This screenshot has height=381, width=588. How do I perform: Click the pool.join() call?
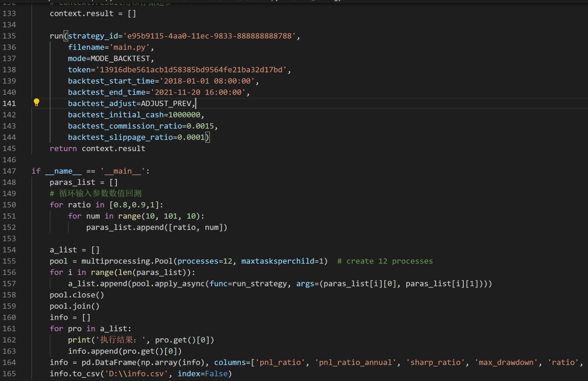click(74, 307)
